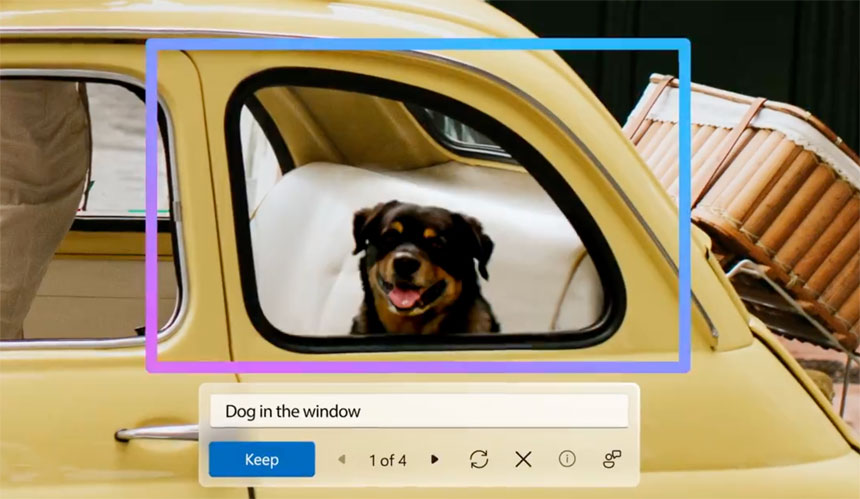Click the '1 of 4' variation counter

pyautogui.click(x=388, y=460)
